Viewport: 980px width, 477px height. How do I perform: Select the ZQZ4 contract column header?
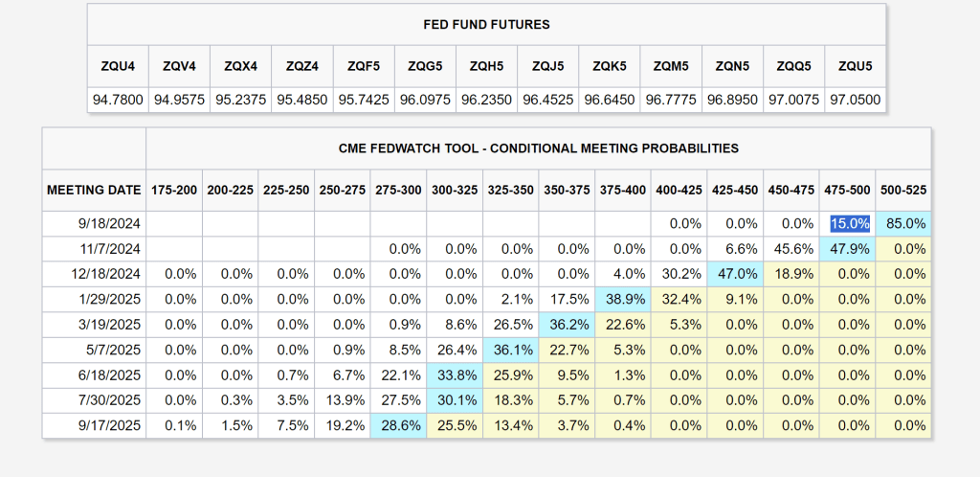pos(301,66)
